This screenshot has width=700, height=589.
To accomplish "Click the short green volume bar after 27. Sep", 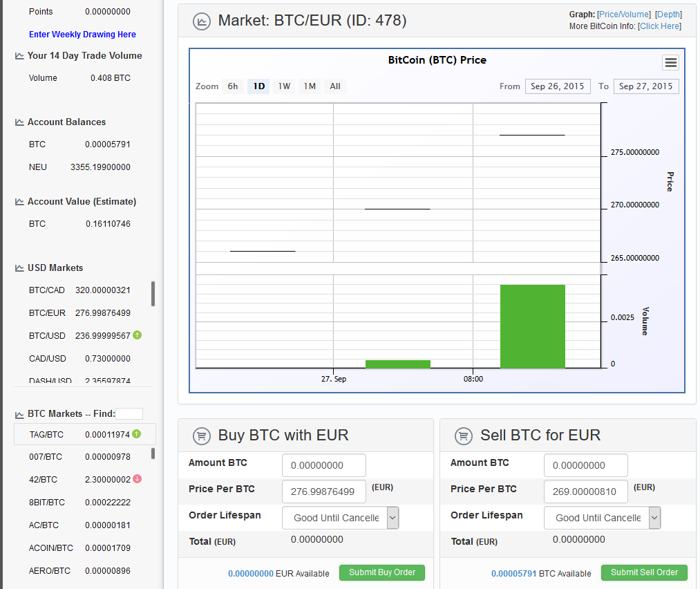I will [398, 364].
